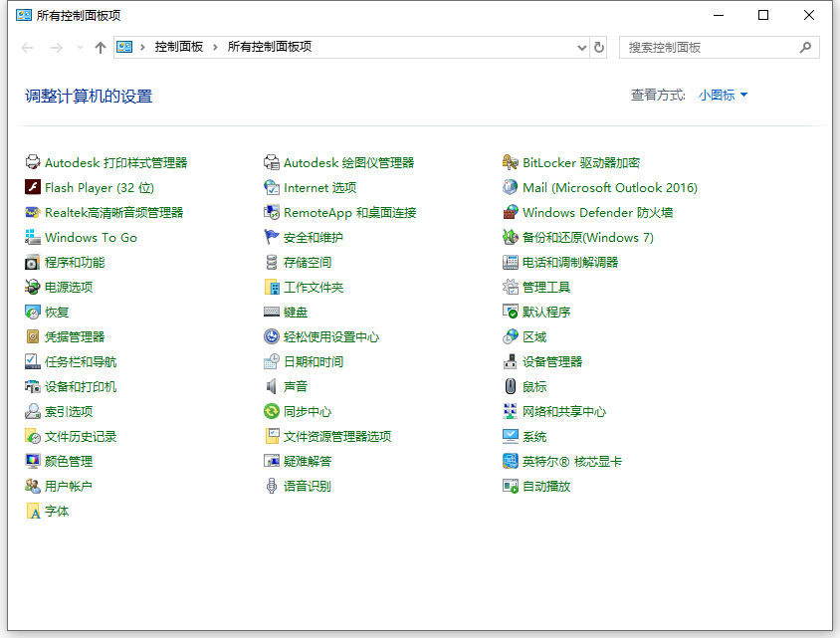Click the BitLocker 驱动器加密 icon
This screenshot has height=638, width=840.
[x=511, y=163]
